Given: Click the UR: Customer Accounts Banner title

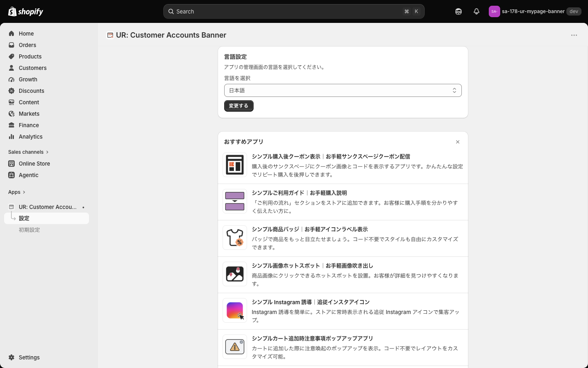Looking at the screenshot, I should (x=171, y=35).
